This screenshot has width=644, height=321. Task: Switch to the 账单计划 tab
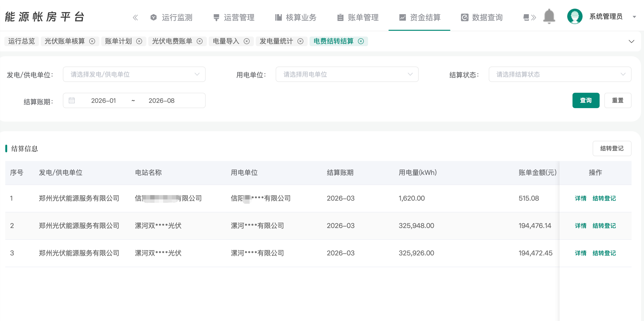118,41
